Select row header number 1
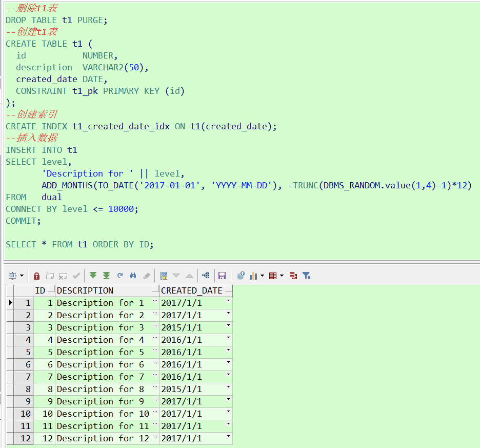This screenshot has width=480, height=448. [23, 303]
